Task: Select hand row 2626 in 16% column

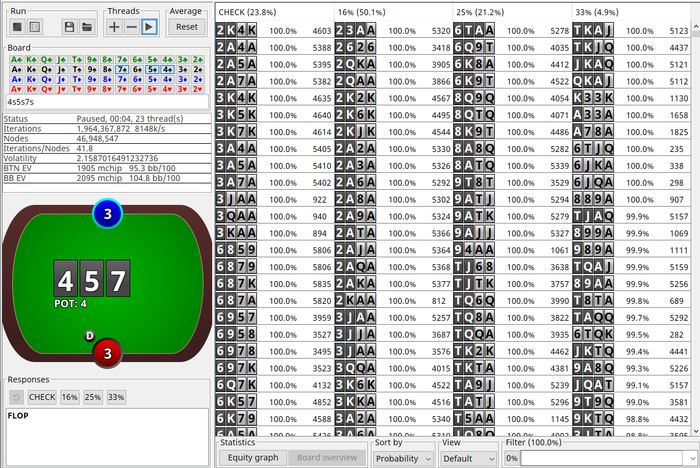Action: pyautogui.click(x=393, y=47)
